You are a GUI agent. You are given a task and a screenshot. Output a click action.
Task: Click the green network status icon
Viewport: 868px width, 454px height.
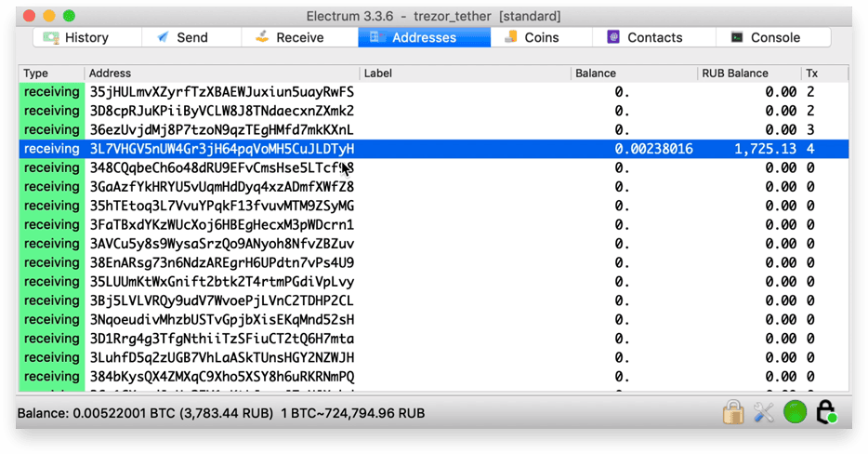[795, 412]
